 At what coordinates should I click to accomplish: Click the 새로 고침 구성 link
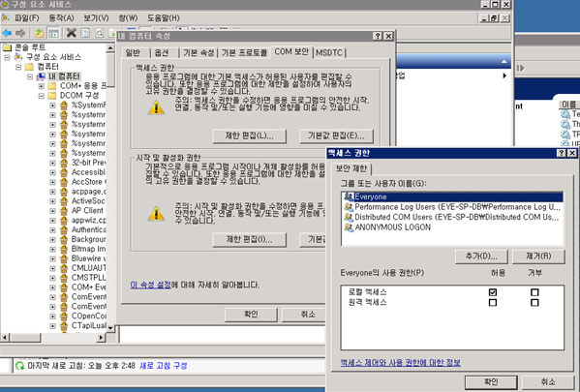point(163,366)
